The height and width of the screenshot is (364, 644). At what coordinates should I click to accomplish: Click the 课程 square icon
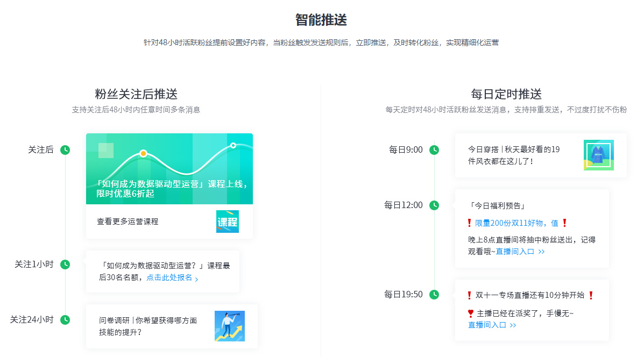click(x=228, y=222)
